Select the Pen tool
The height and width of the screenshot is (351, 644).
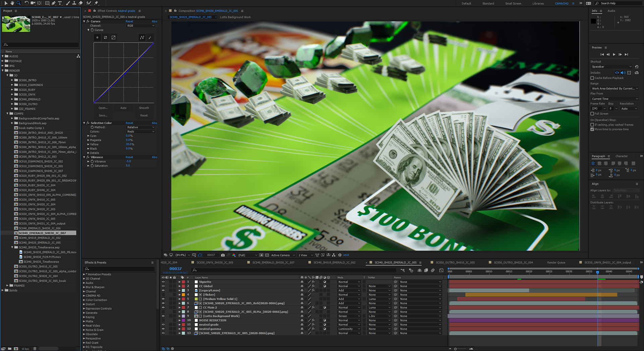click(x=54, y=3)
